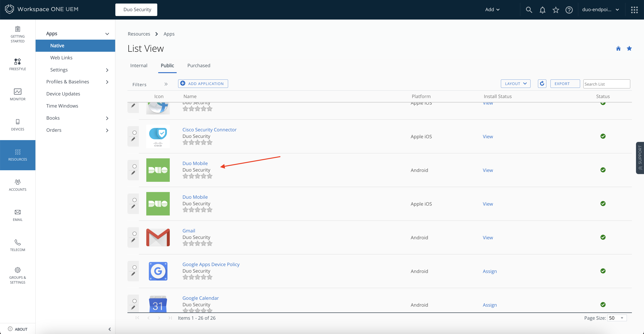Refresh the app list with the reload icon
The height and width of the screenshot is (334, 644).
tap(542, 84)
